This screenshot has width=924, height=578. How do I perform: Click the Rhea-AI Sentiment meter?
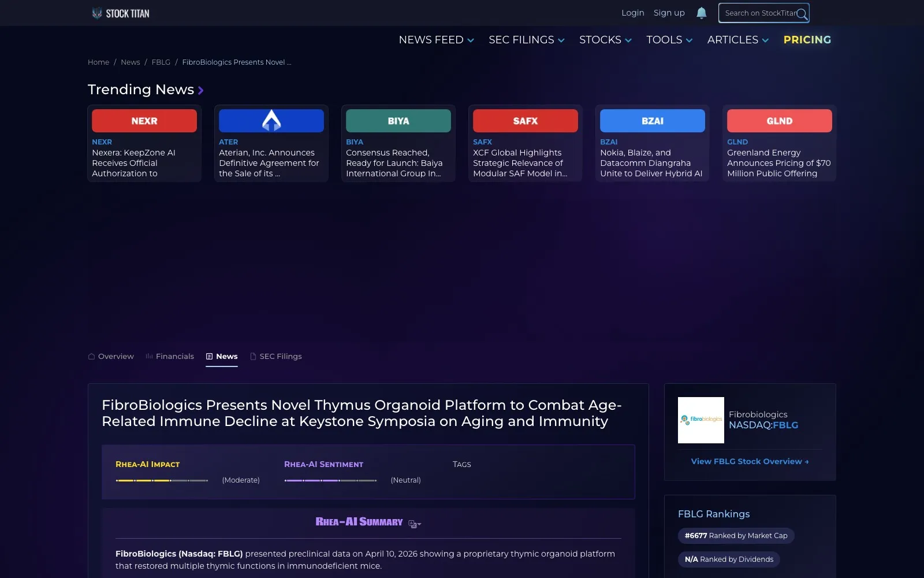330,480
